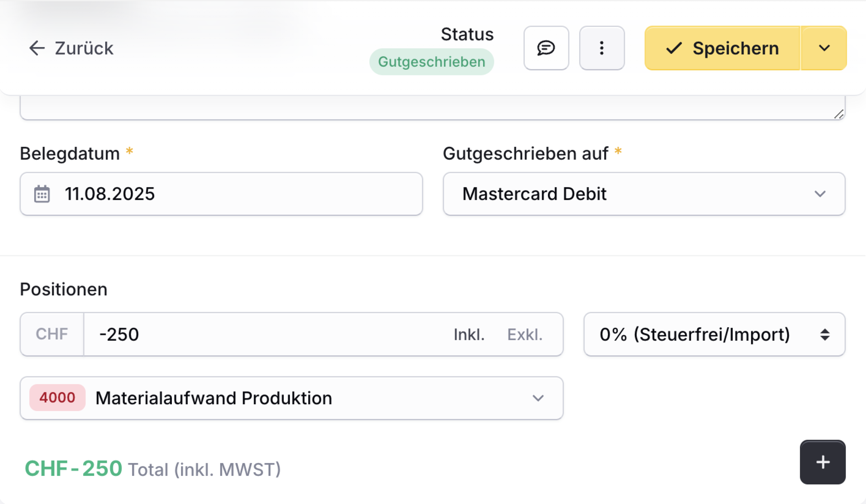Open the three-dot more options menu
Screen dimensions: 866x504
click(602, 48)
